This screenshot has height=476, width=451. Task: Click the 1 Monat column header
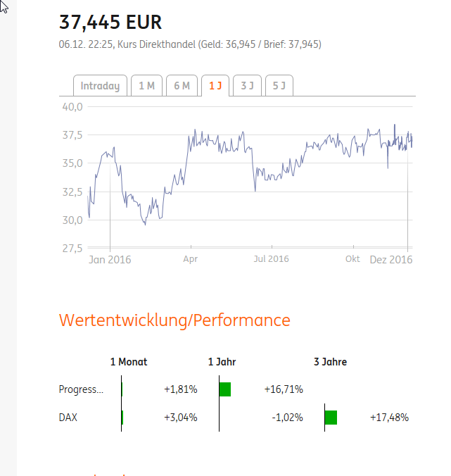[129, 362]
